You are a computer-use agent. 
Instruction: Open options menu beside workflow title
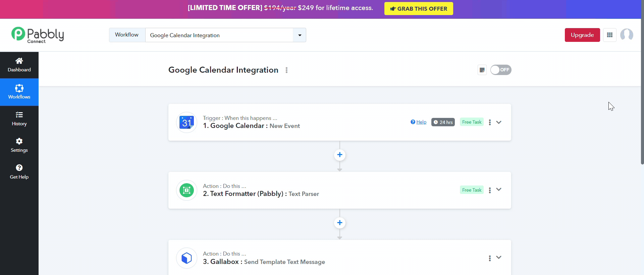coord(286,70)
